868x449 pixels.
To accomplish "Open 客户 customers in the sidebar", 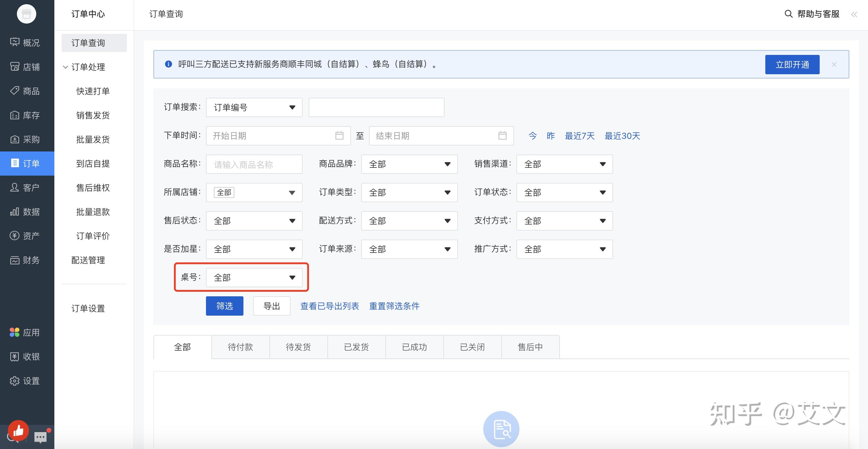I will pos(27,187).
